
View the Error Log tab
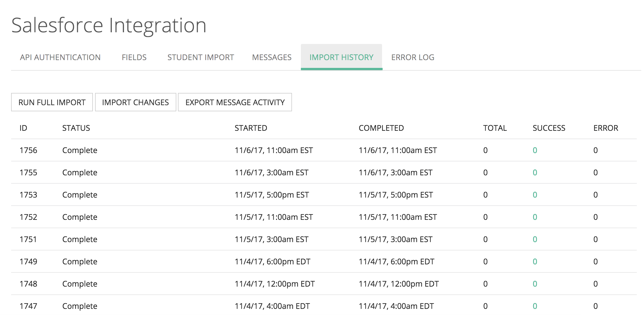(x=413, y=57)
